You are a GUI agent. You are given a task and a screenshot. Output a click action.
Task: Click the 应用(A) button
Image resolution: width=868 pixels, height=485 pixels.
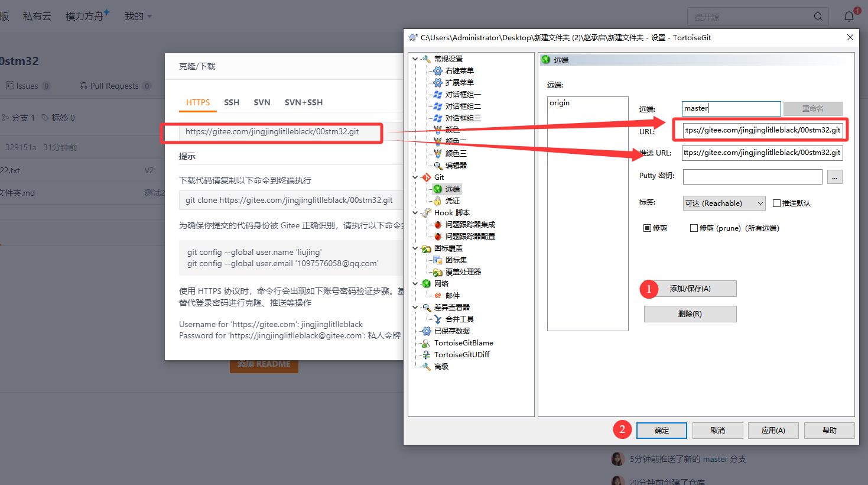(x=773, y=431)
